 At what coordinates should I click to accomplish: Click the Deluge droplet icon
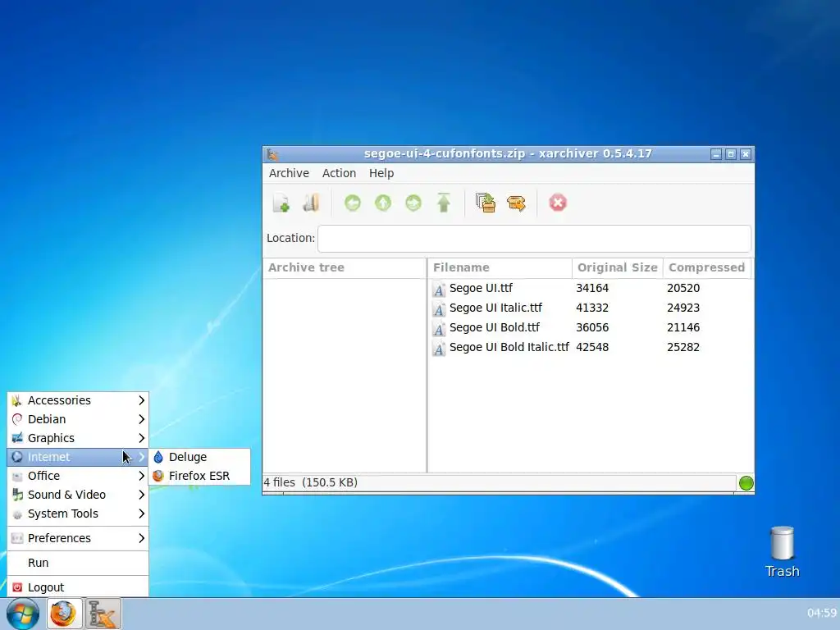(x=158, y=457)
